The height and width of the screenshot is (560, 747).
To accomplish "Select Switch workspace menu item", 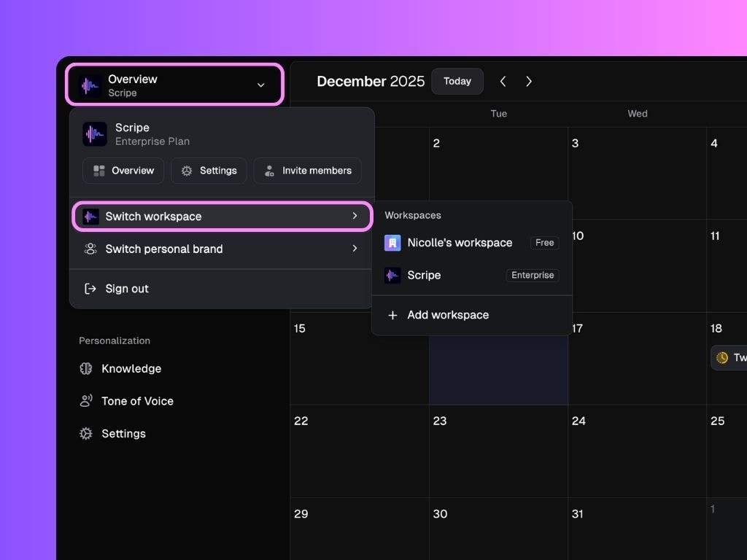I will [x=222, y=216].
